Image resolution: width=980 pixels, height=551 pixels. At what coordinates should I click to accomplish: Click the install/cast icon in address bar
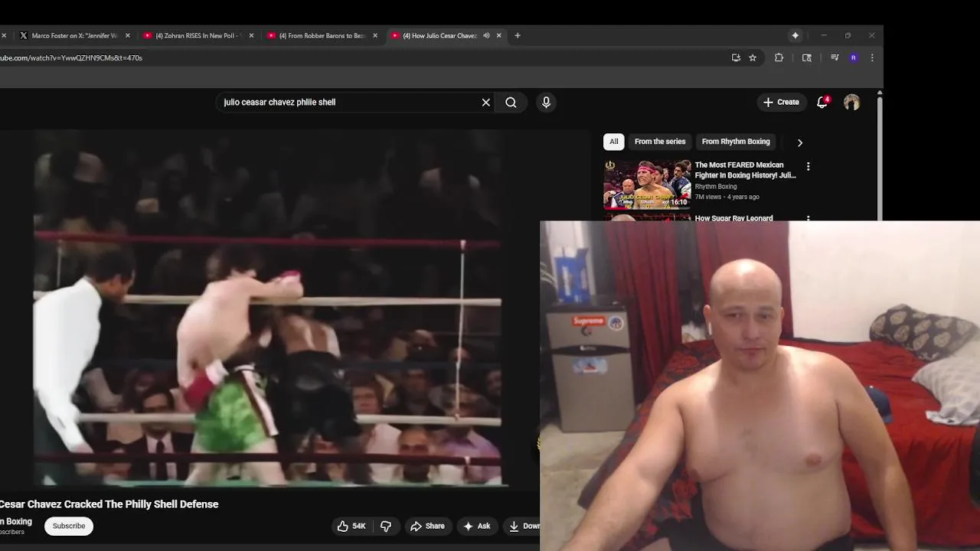[736, 57]
